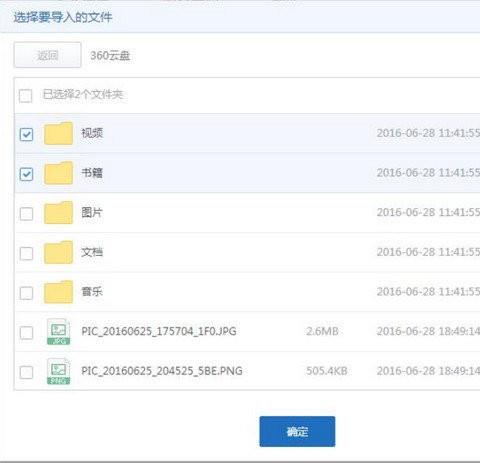The height and width of the screenshot is (463, 480).
Task: Check the PIC_20160625_175704_1F0.JPG checkbox
Action: click(26, 333)
